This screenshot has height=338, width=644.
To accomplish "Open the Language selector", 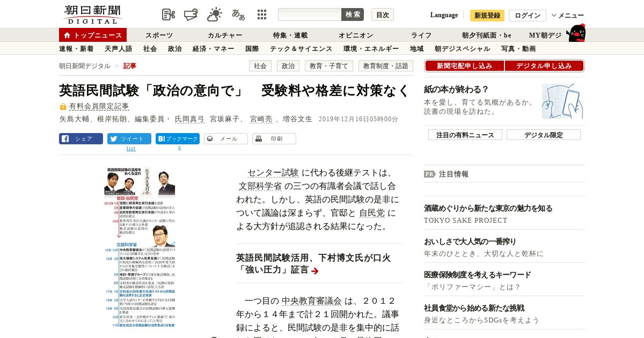I will click(444, 15).
